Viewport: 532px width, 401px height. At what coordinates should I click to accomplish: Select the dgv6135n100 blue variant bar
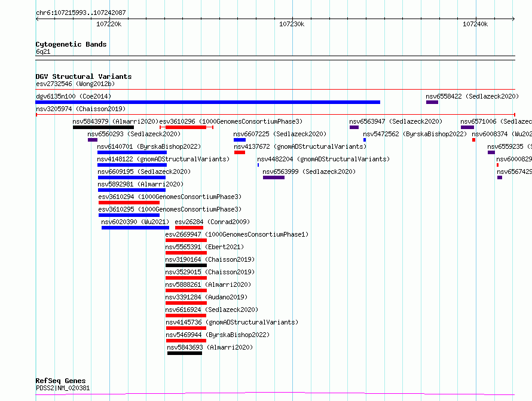pos(207,102)
